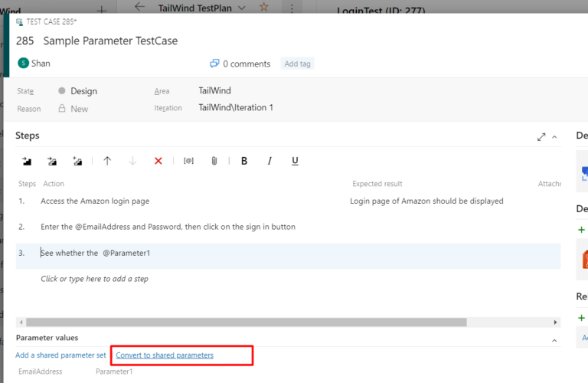Maximize the Steps section

[x=541, y=137]
